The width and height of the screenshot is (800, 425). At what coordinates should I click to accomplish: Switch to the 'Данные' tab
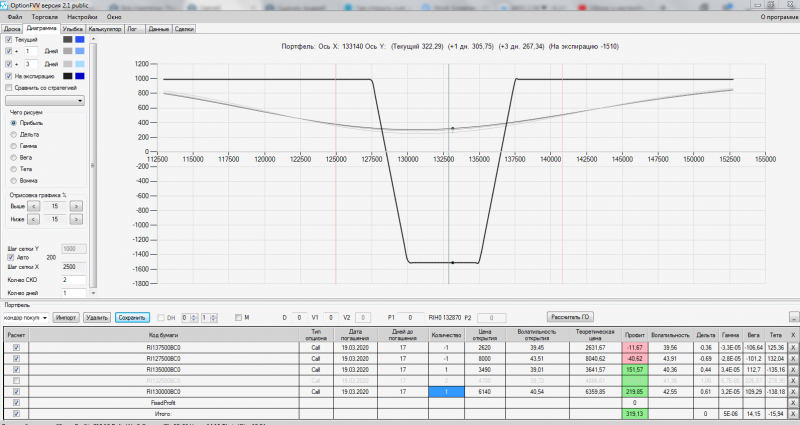[x=159, y=29]
